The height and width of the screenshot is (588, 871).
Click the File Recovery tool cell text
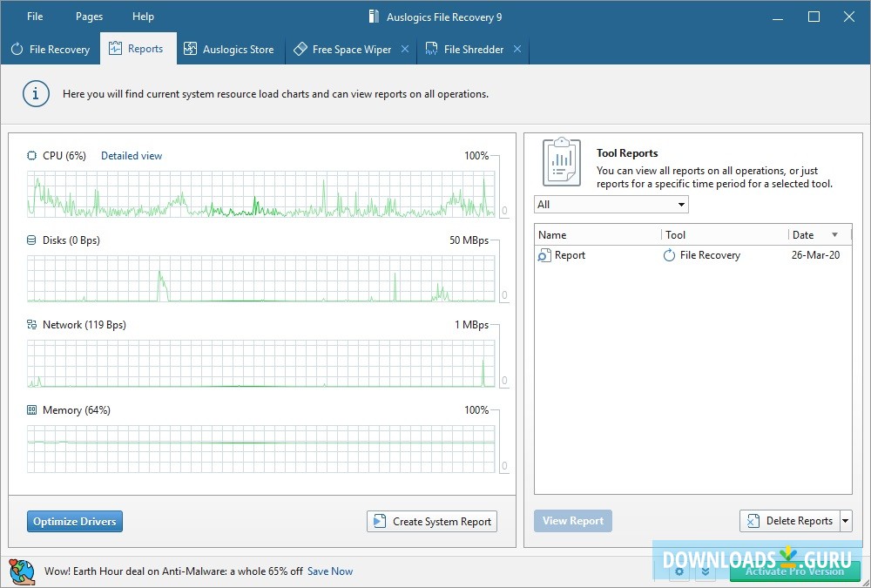point(710,255)
